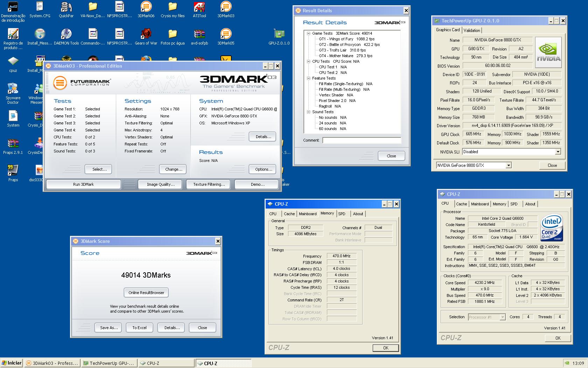Collapse the Game Tests tree node

tap(308, 33)
